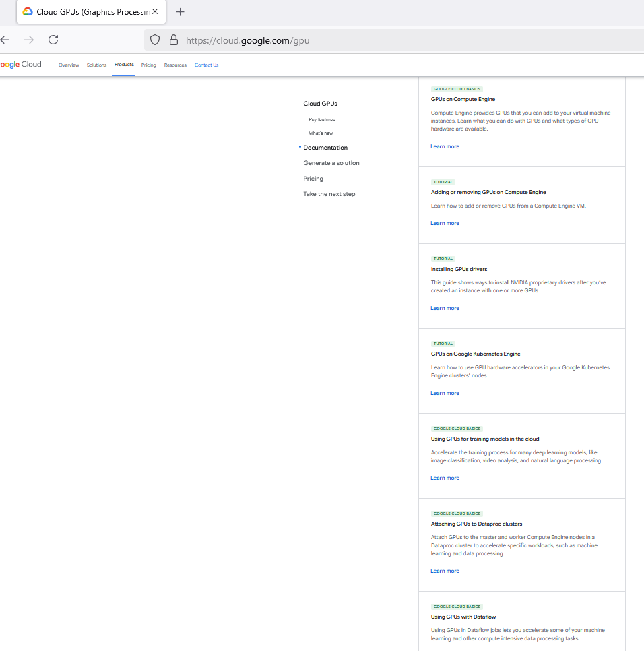Viewport: 644px width, 651px height.
Task: Go to Take the next step section
Action: point(329,194)
